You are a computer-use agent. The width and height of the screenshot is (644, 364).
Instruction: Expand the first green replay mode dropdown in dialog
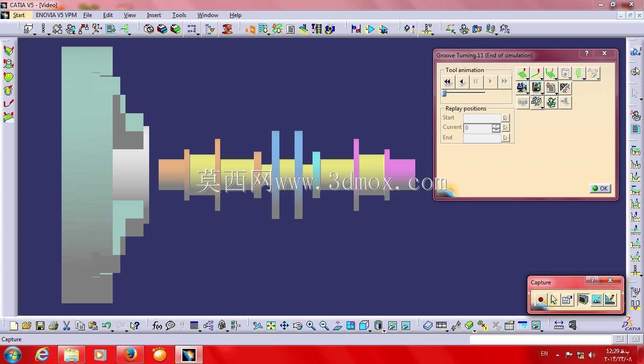pos(528,79)
